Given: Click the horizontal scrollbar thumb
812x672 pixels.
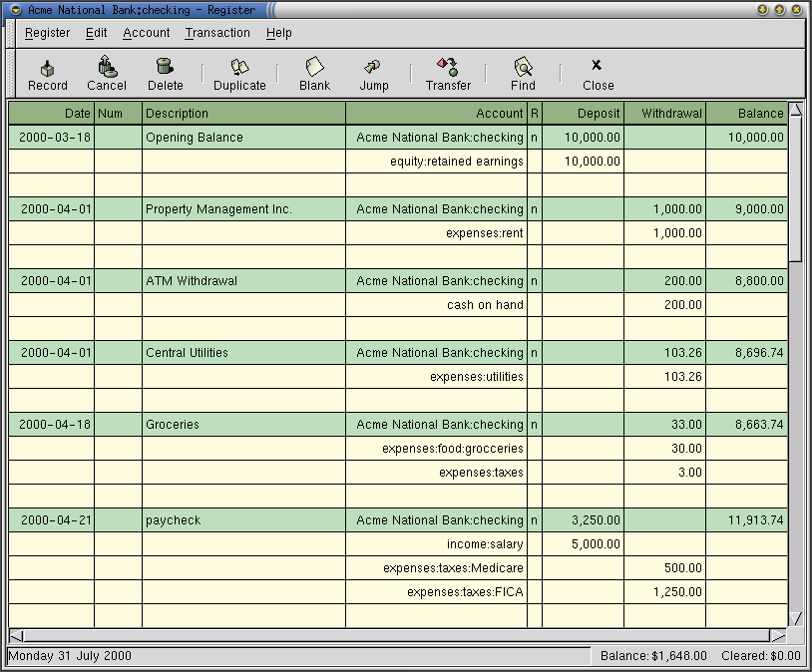Looking at the screenshot, I should pos(397,635).
